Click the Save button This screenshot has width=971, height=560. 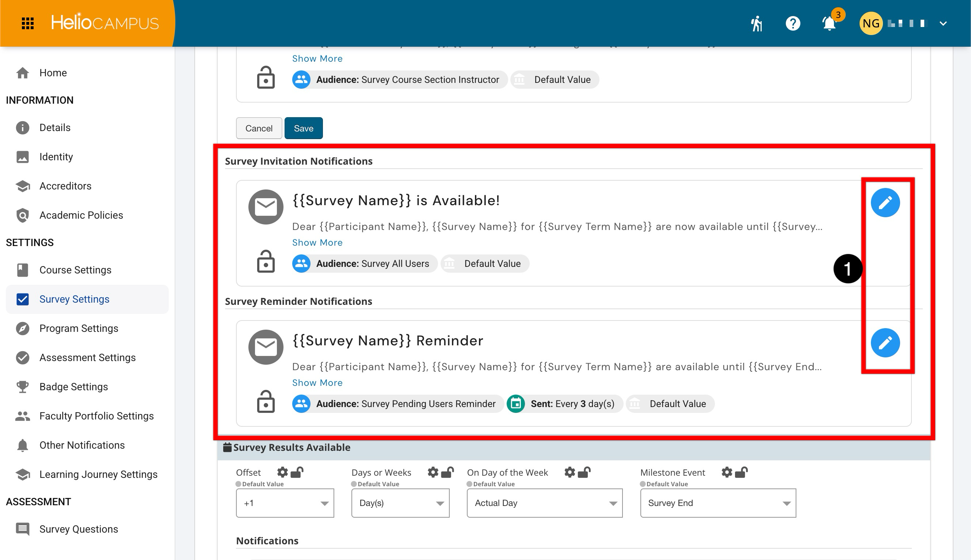pos(304,128)
